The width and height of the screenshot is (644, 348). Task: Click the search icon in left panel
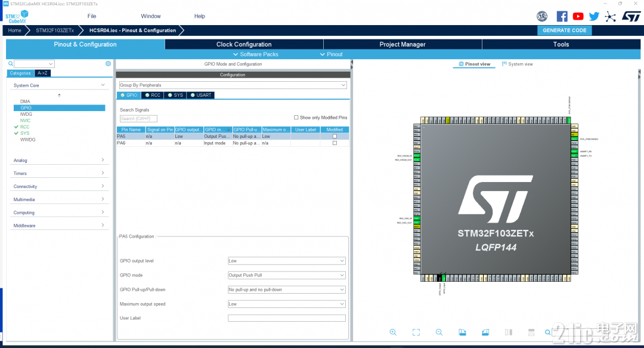pyautogui.click(x=11, y=64)
